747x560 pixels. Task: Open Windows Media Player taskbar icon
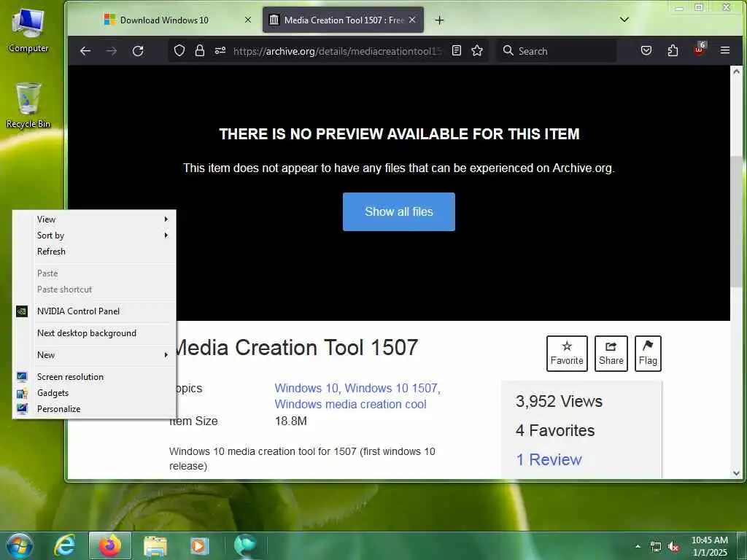pyautogui.click(x=198, y=545)
